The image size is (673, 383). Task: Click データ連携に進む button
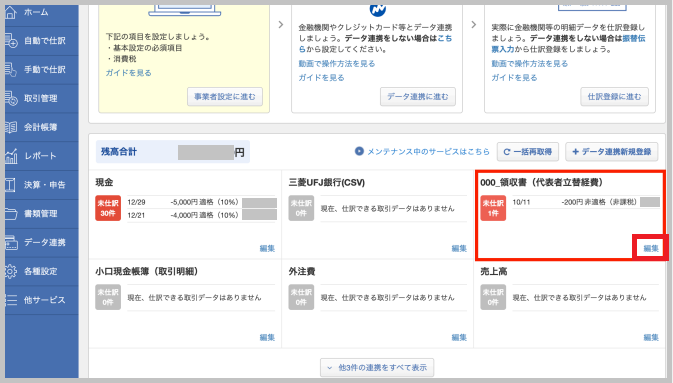(x=418, y=97)
